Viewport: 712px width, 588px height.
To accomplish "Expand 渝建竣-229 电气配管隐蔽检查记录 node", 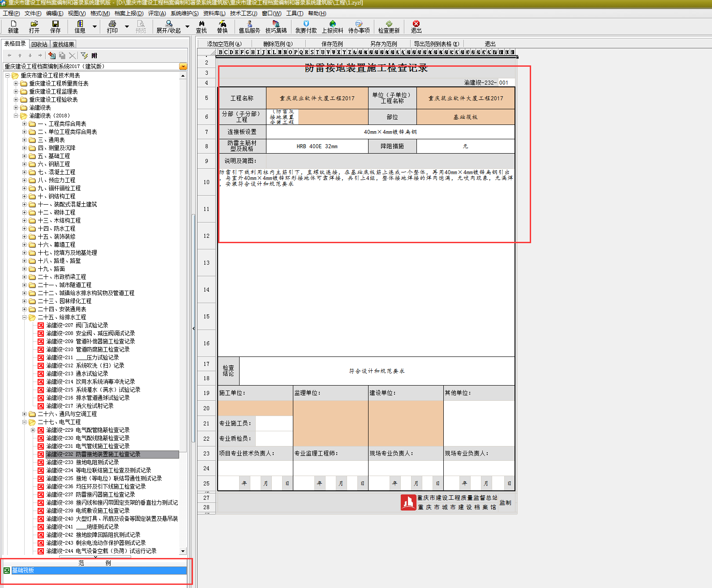I will tap(33, 430).
